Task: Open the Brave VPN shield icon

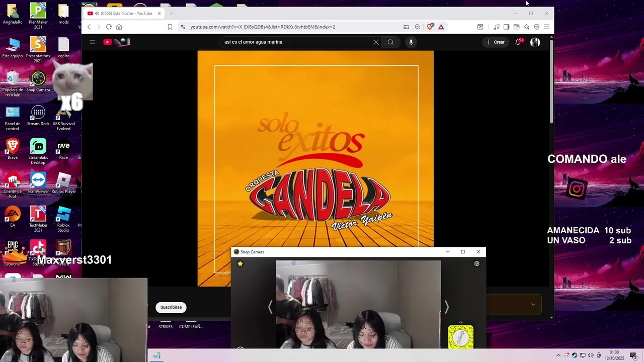Action: click(536, 27)
